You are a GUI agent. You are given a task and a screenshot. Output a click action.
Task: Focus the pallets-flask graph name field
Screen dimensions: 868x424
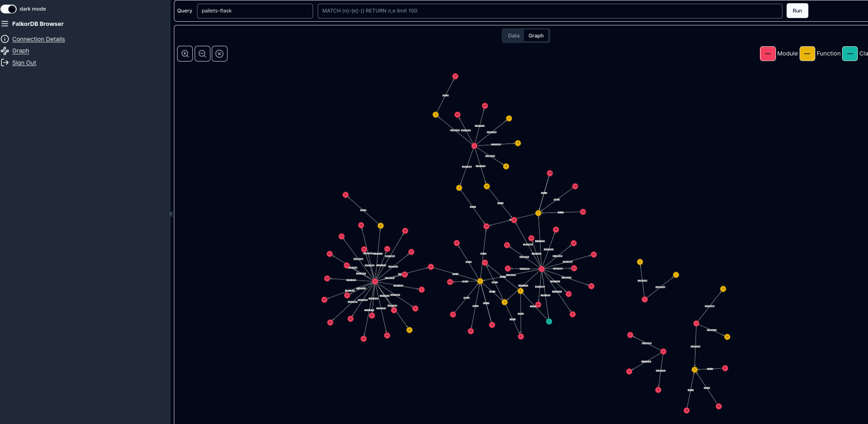point(255,11)
